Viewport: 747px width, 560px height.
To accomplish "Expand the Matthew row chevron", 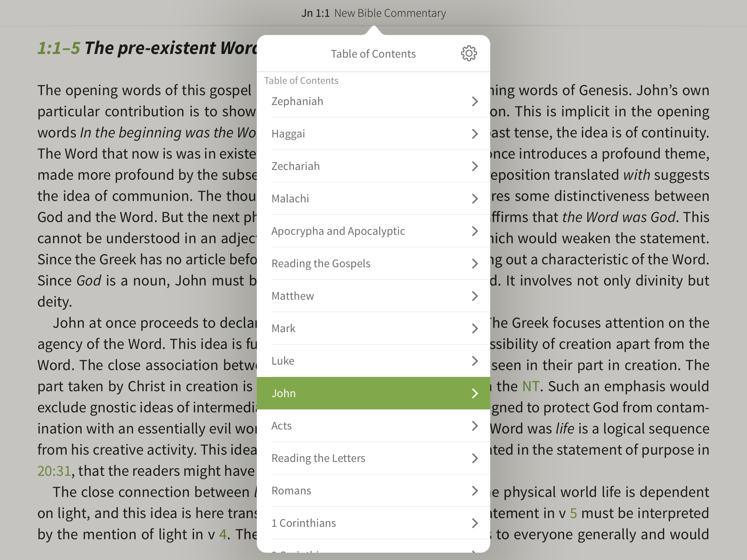I will point(475,296).
